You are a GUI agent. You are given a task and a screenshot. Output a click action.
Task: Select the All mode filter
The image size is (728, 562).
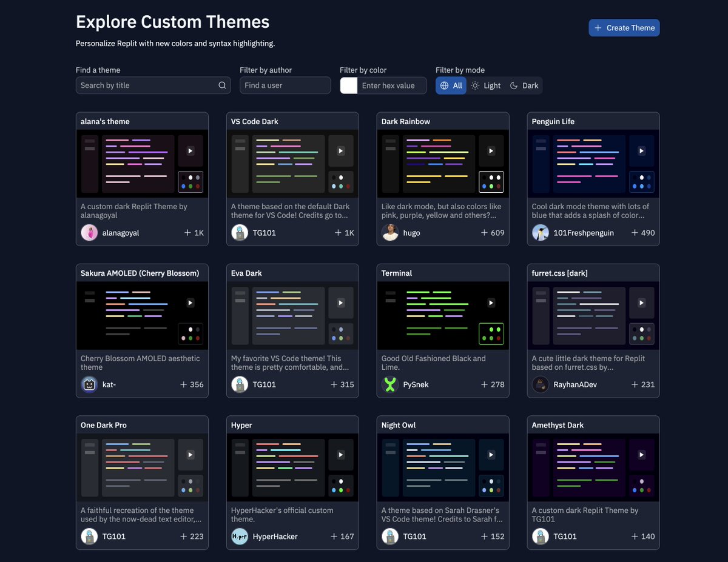(451, 85)
